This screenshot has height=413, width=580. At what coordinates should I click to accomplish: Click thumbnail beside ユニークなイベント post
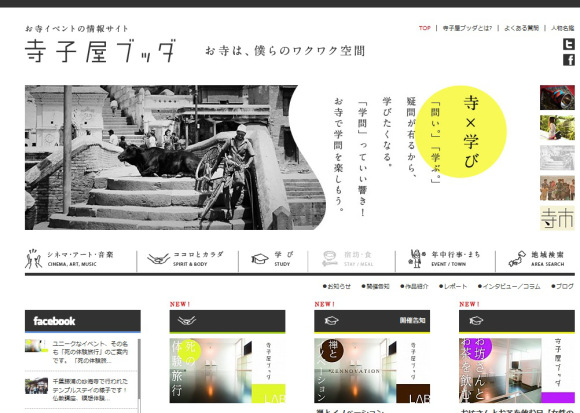pyautogui.click(x=36, y=346)
